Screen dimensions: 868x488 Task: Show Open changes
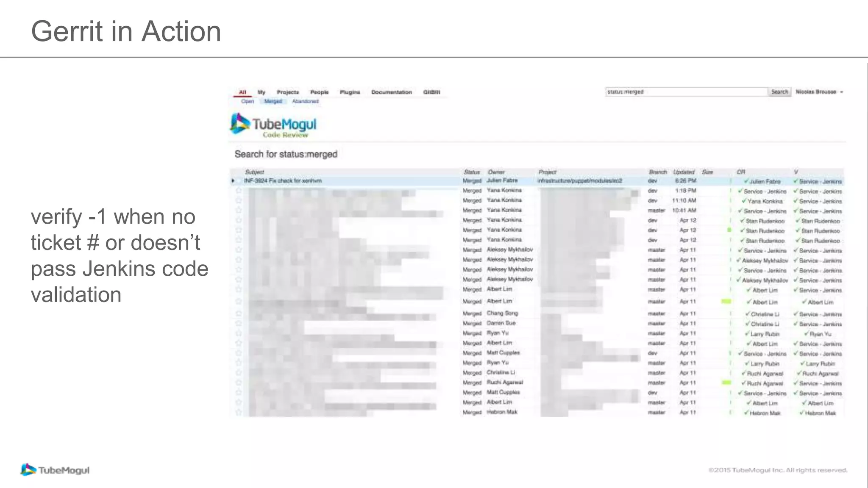coord(248,101)
